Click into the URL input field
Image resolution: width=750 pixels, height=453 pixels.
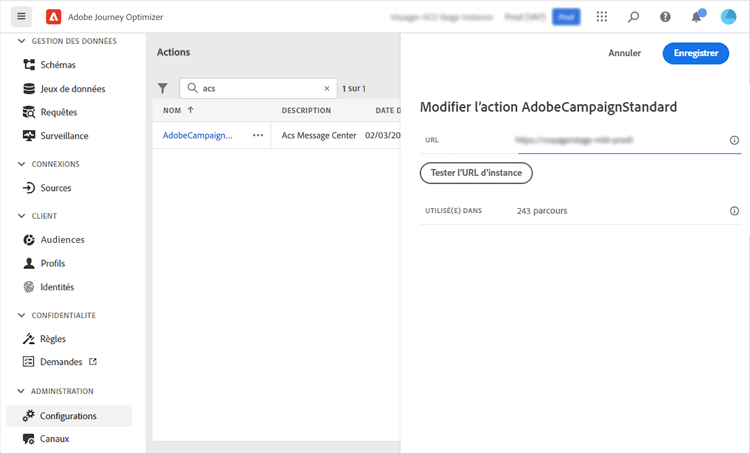[620, 140]
